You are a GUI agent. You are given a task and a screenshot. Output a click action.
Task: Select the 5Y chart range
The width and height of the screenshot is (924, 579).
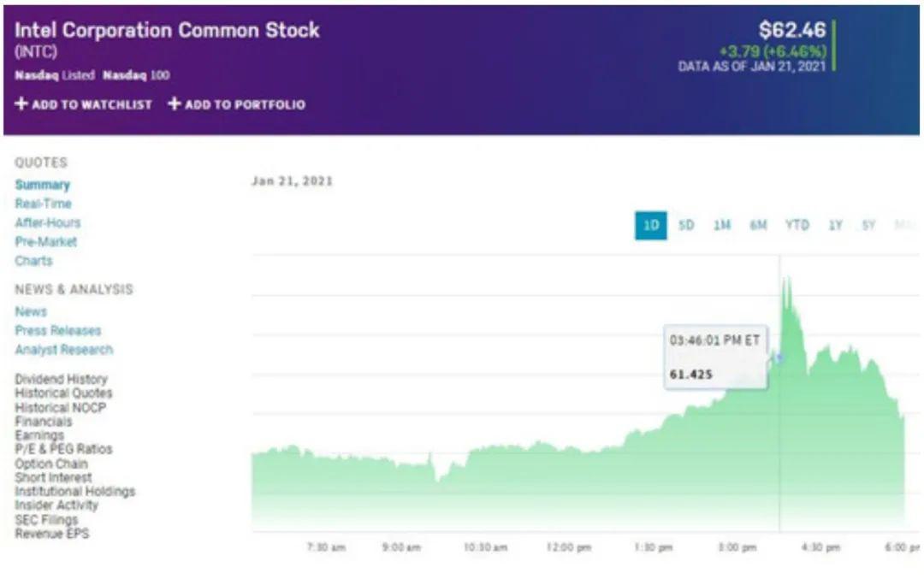[868, 226]
